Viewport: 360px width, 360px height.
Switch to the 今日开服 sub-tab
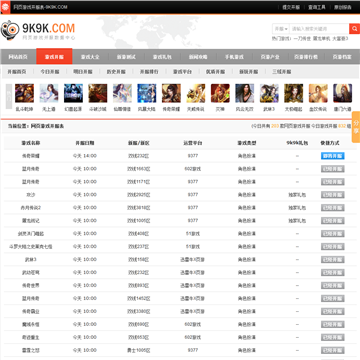coord(50,72)
